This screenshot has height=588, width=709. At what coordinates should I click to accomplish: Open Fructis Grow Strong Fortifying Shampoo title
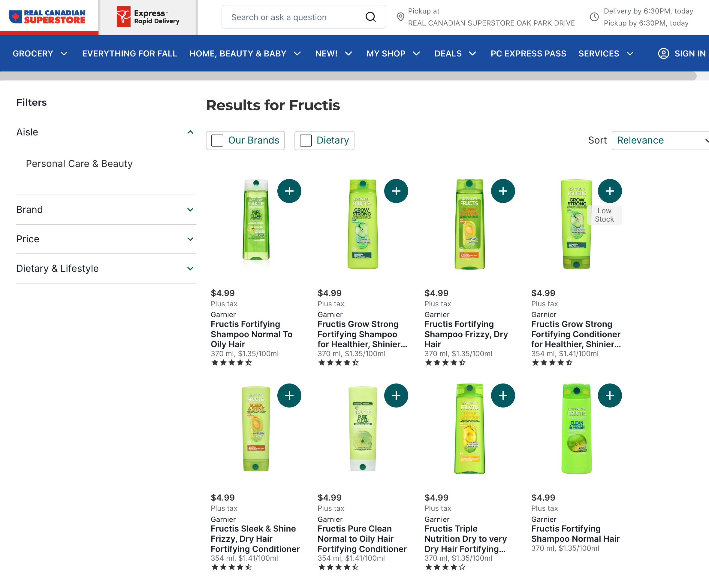point(362,334)
